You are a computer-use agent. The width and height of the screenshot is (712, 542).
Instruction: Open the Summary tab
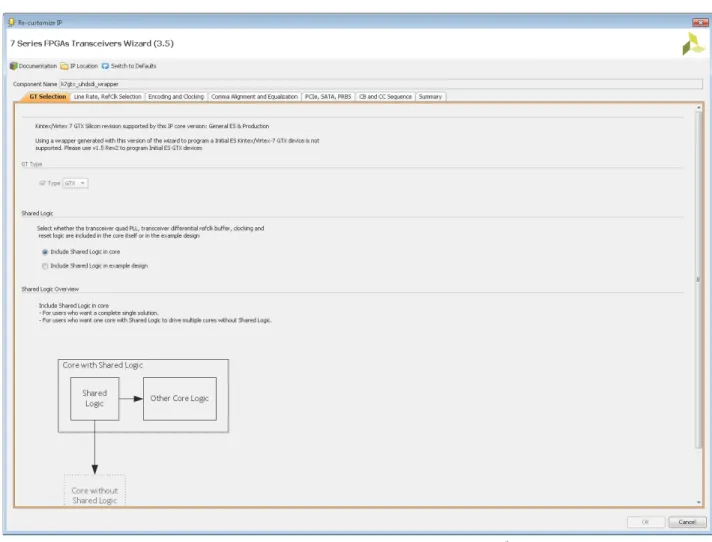click(430, 97)
